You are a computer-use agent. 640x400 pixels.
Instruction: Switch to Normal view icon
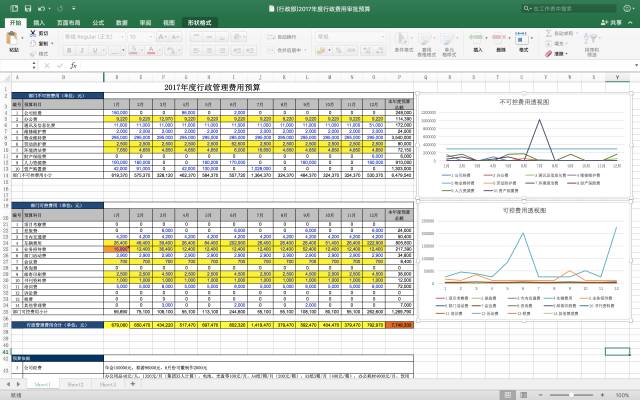pyautogui.click(x=508, y=395)
